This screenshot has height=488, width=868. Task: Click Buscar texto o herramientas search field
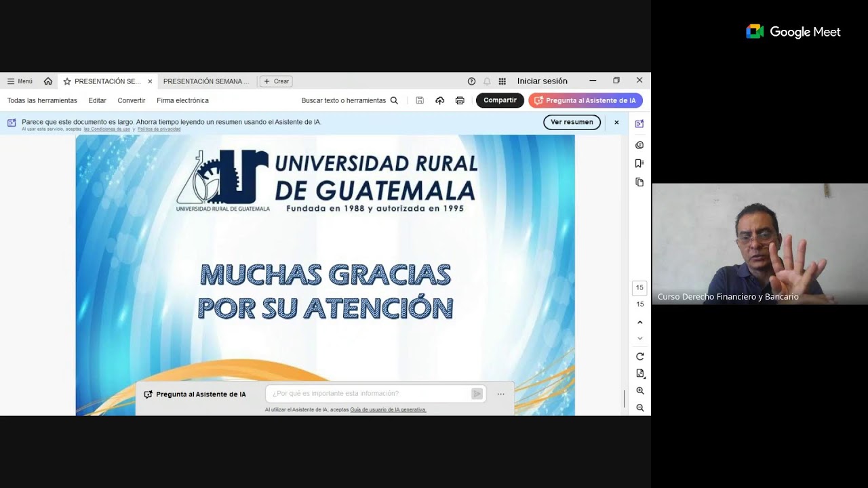point(350,100)
